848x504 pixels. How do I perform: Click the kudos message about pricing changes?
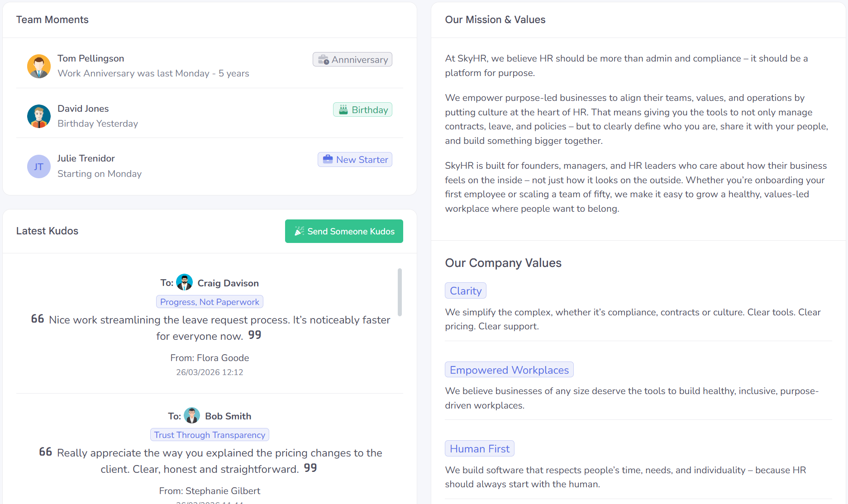pyautogui.click(x=210, y=461)
